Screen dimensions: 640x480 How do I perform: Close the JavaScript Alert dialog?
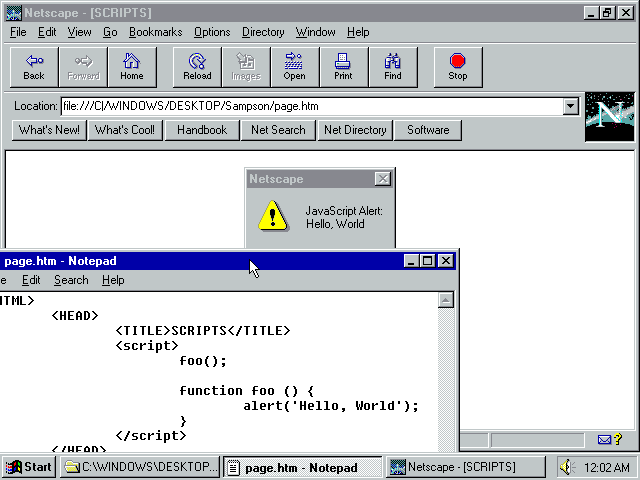[x=383, y=179]
